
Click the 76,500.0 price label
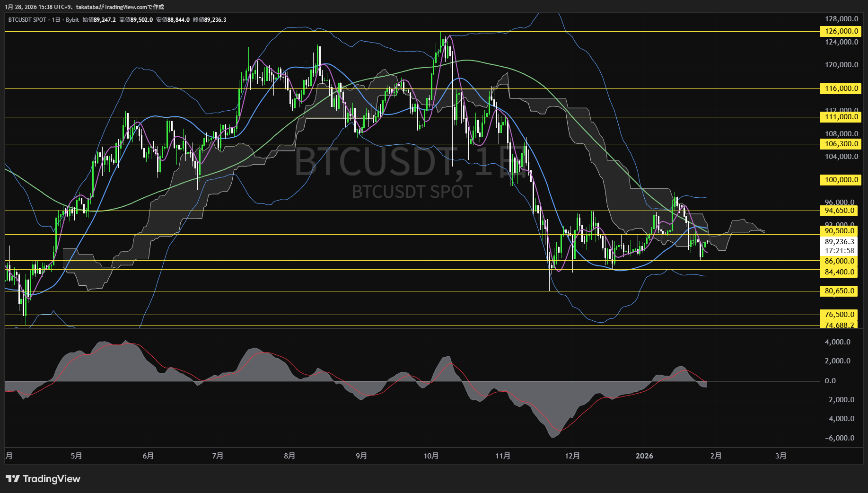(839, 315)
